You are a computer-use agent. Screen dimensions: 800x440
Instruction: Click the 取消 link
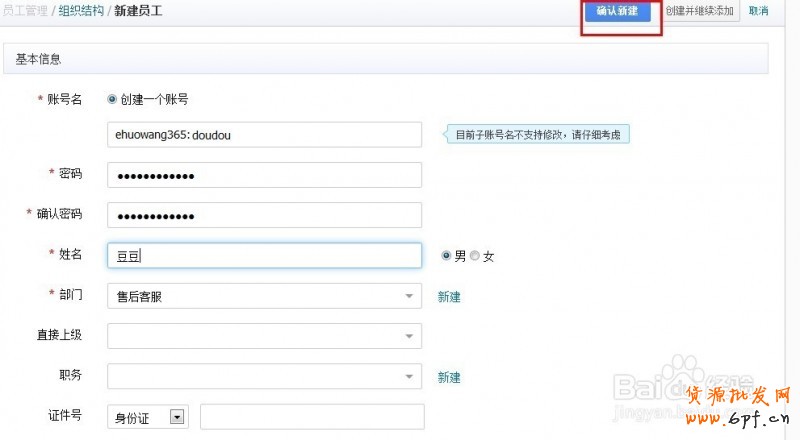click(x=758, y=11)
